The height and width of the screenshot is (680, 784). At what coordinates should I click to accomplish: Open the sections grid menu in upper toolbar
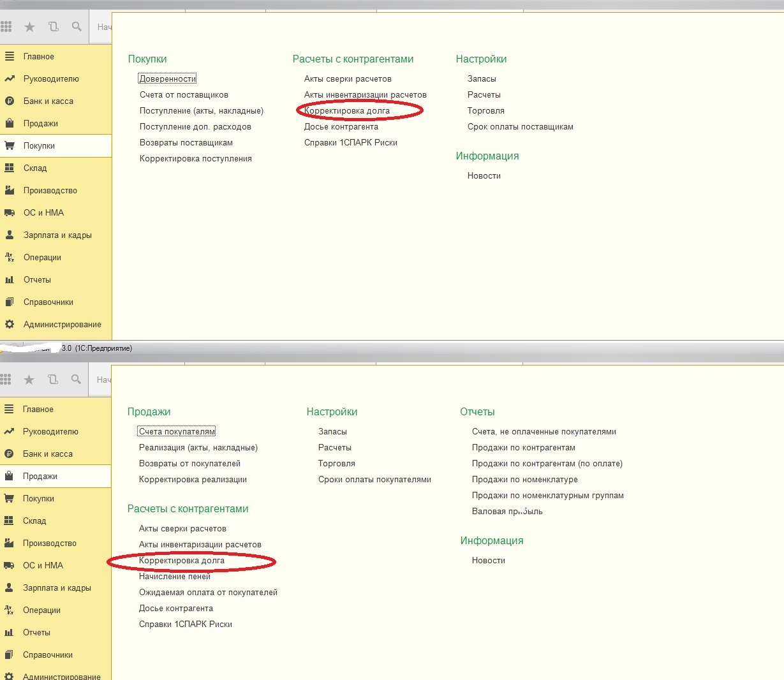pyautogui.click(x=6, y=27)
